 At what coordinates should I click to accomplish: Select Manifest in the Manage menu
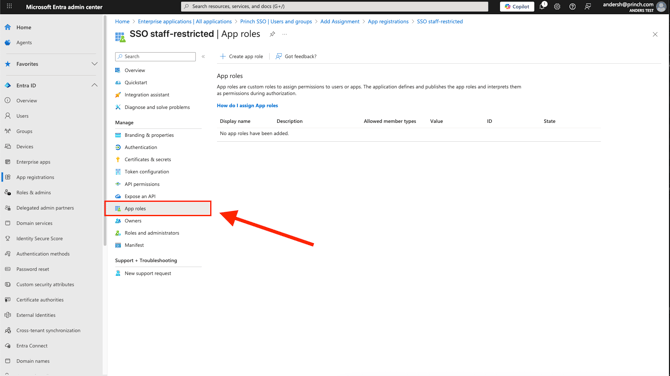tap(134, 245)
